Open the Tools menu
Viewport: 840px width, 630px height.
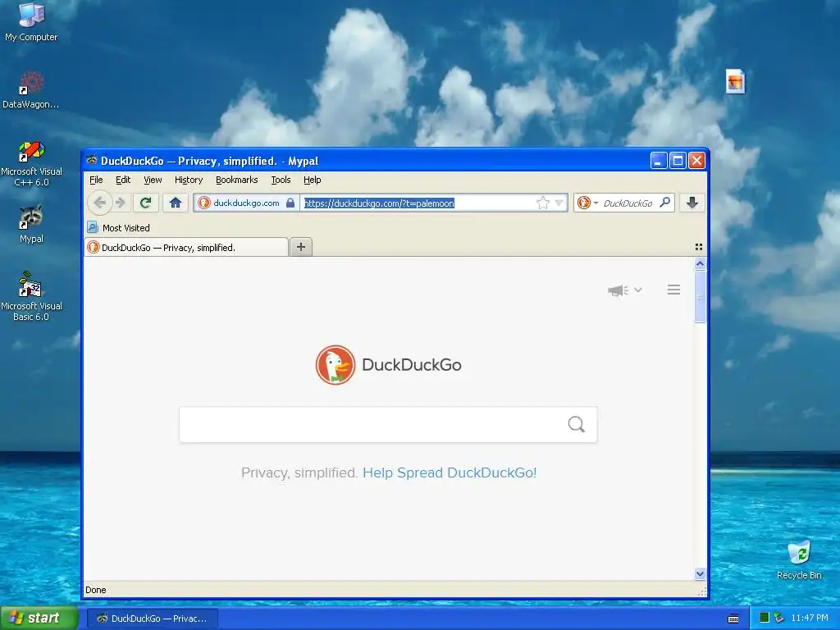pos(281,180)
